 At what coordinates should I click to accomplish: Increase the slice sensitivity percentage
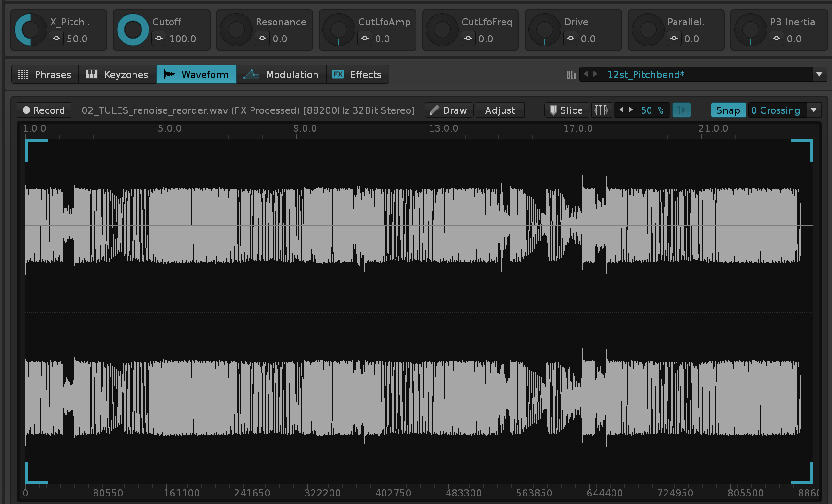point(631,110)
